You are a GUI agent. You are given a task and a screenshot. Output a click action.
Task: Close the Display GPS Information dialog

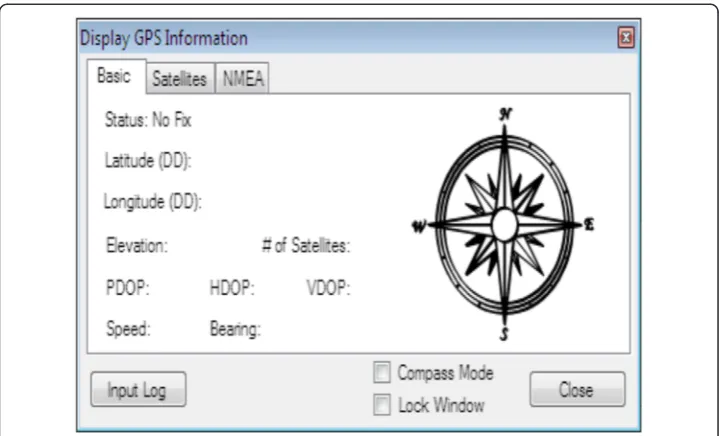point(626,38)
